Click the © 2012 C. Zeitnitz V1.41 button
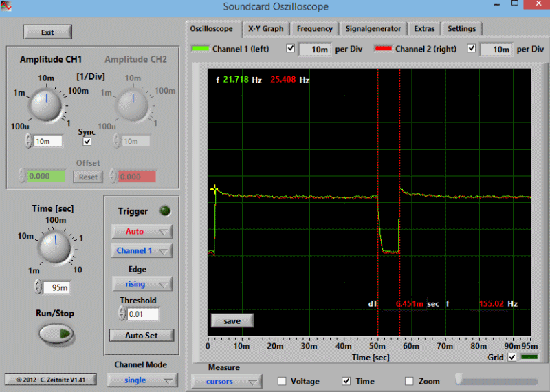 point(51,380)
